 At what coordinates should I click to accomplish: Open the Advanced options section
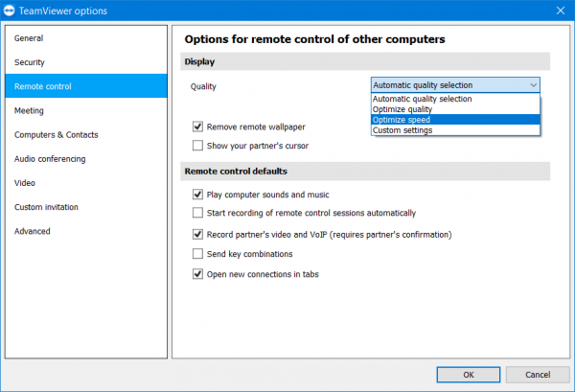point(33,231)
